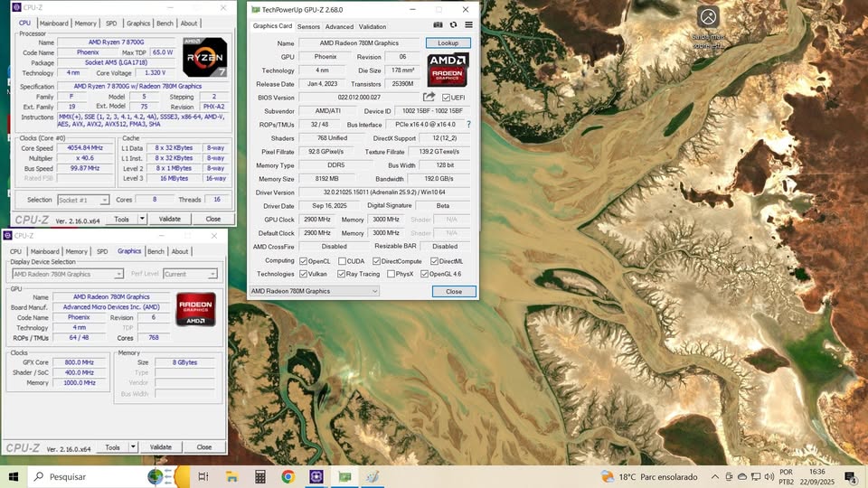Expand Tools arrow in lower CPU-Z window

(134, 447)
